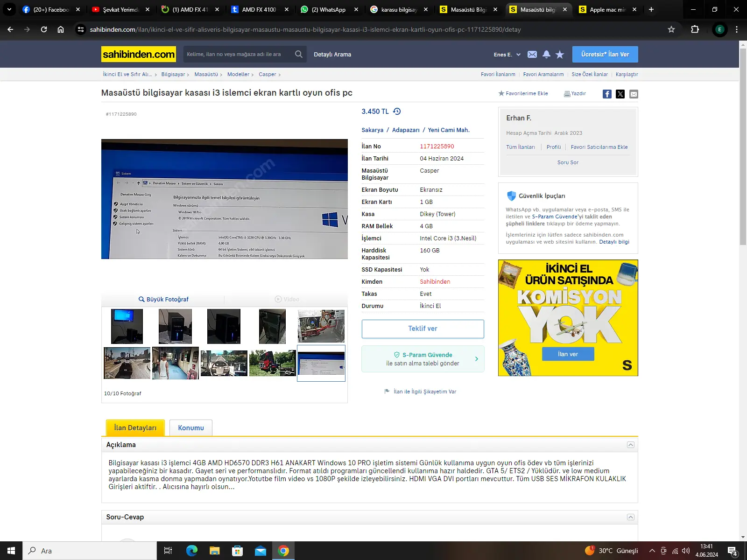Viewport: 747px width, 560px height.
Task: View site information icon in address bar
Action: (81, 29)
